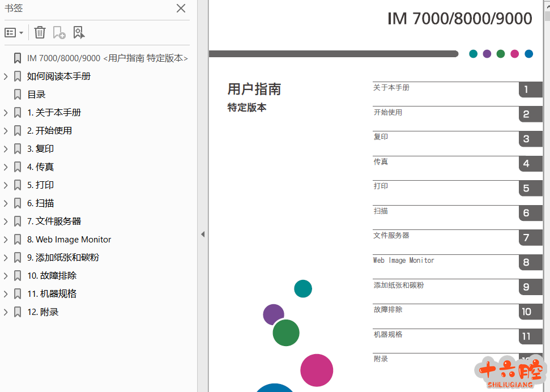
Task: Expand the '10. 故障排除' bookmark node
Action: [6, 276]
